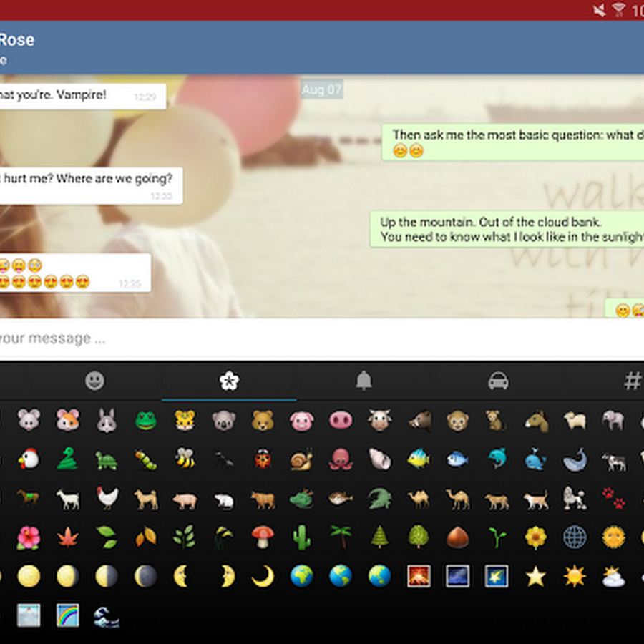Insert the green snake emoji

(x=67, y=459)
